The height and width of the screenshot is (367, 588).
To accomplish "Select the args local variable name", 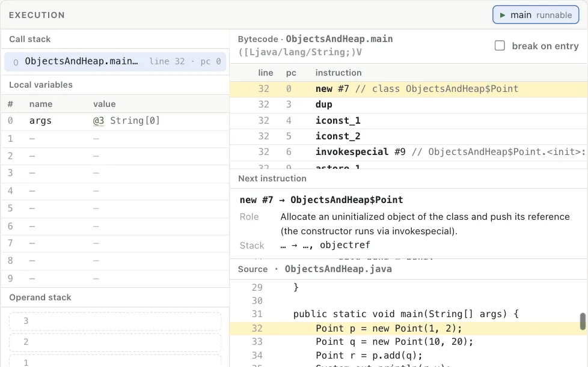I will 40,121.
